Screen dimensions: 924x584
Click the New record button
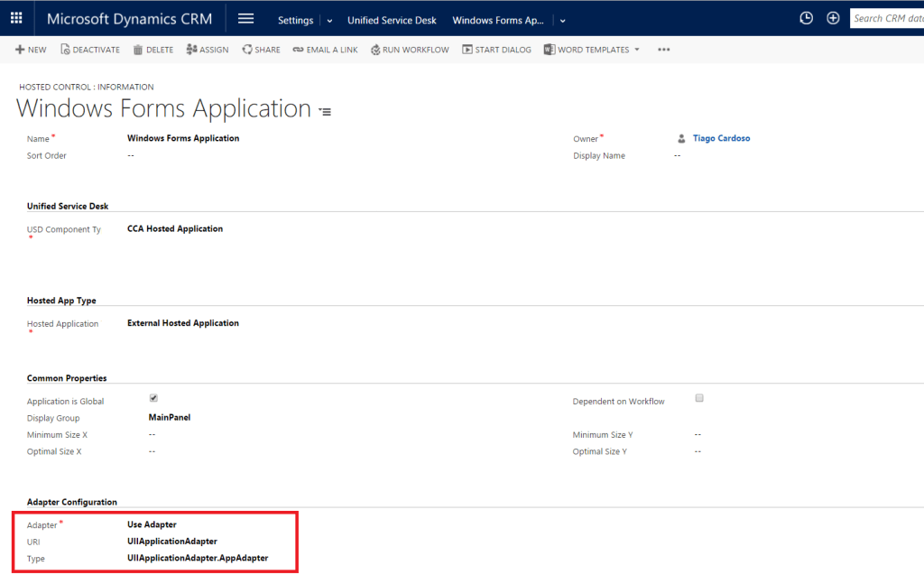(x=31, y=50)
